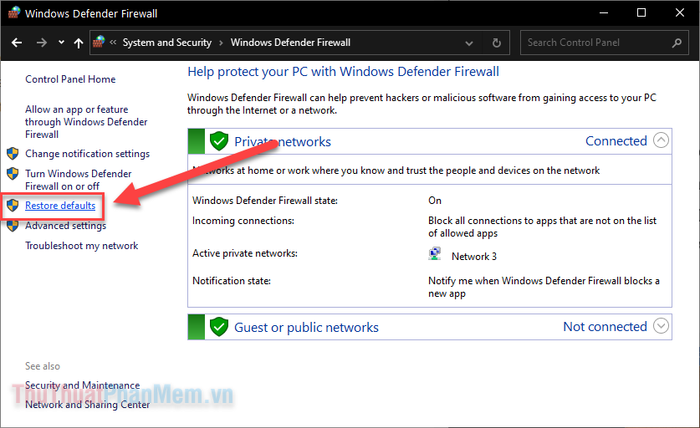Click the Notify me when firewall blocks text
This screenshot has height=428, width=700.
544,287
